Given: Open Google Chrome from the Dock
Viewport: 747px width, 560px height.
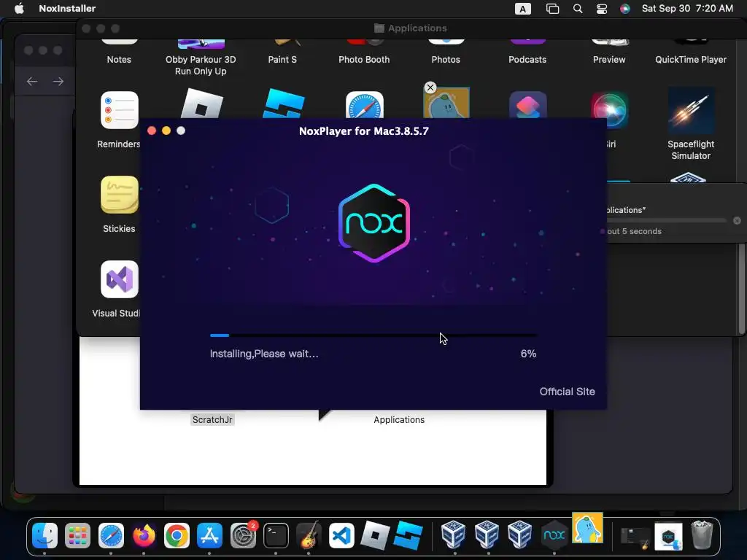Looking at the screenshot, I should click(177, 536).
